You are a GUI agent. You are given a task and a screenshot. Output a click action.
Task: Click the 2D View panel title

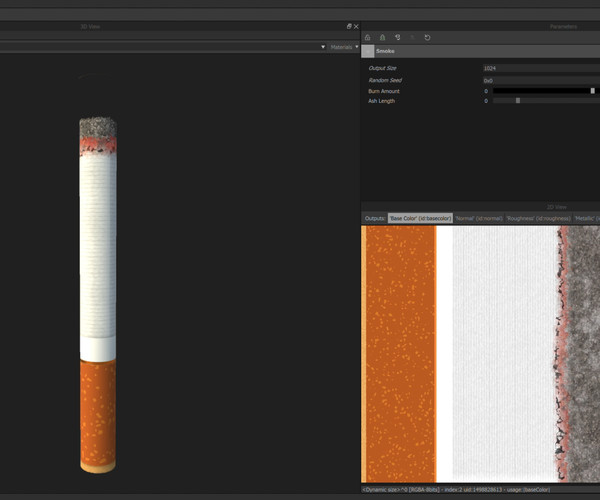coord(557,207)
